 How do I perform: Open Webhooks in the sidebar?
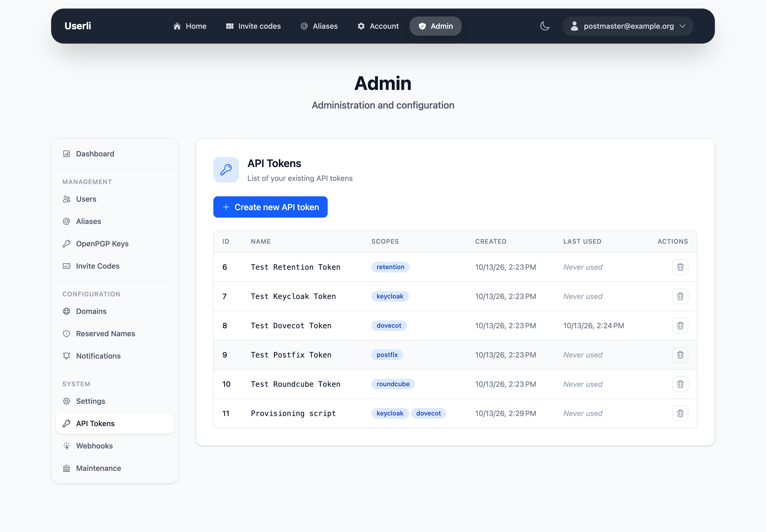(x=115, y=446)
